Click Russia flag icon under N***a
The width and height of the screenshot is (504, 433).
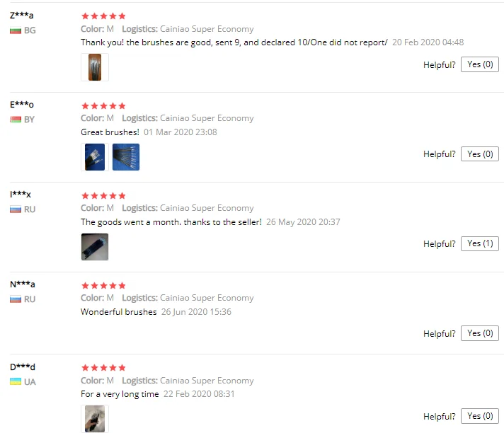tap(16, 299)
